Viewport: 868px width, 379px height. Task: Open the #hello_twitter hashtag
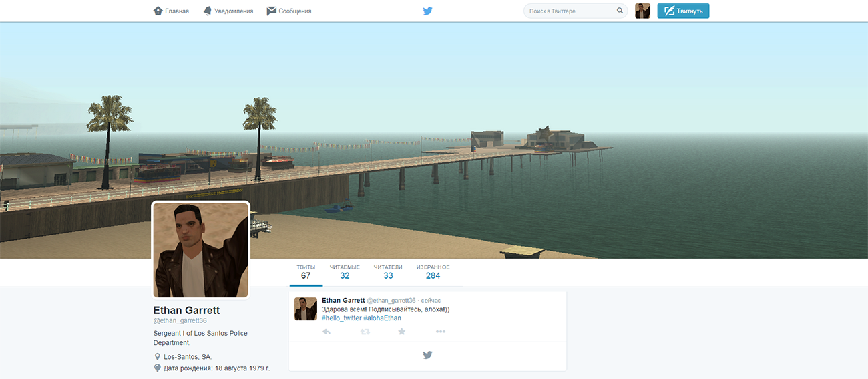[x=341, y=318]
